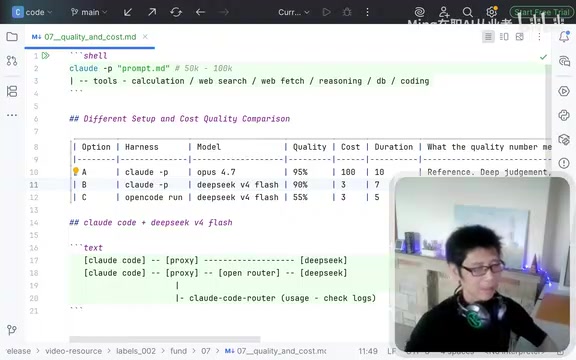Click the Start Free Trial button
Image resolution: width=576 pixels, height=360 pixels.
pos(541,12)
